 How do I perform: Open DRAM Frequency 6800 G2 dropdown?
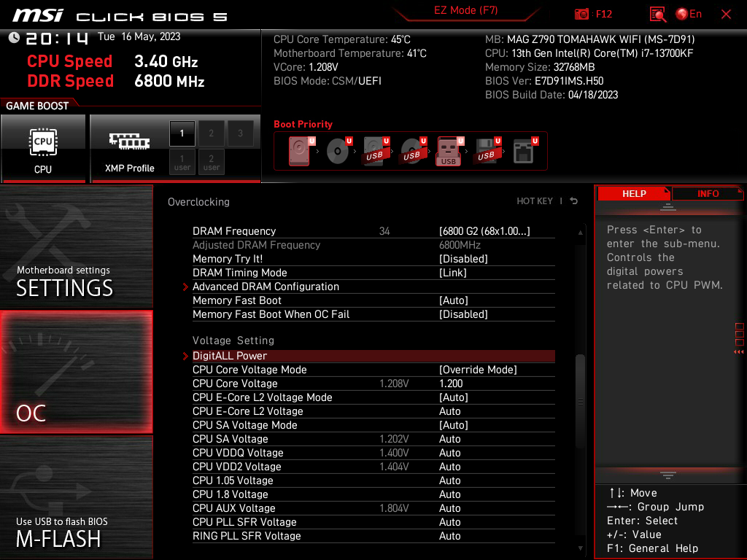(484, 231)
